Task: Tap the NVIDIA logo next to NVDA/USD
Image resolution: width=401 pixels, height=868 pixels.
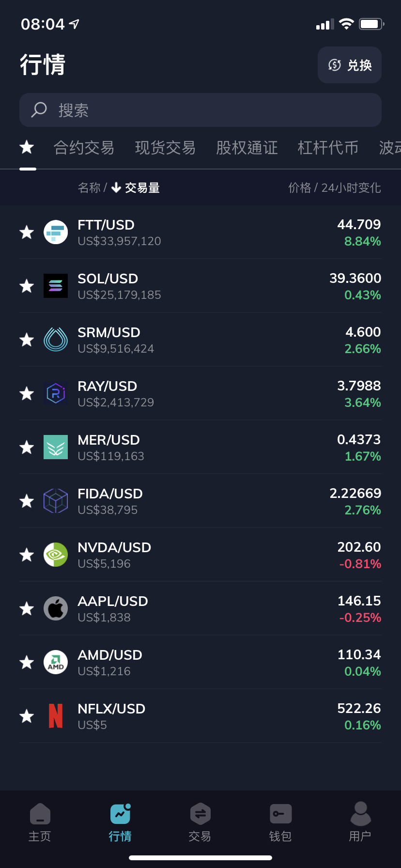Action: coord(56,555)
